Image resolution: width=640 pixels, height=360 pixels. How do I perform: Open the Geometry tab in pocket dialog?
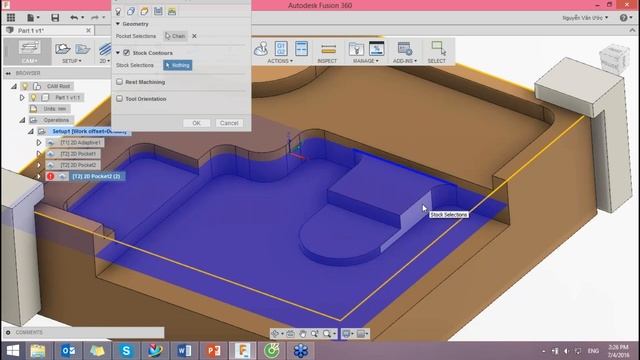[131, 11]
